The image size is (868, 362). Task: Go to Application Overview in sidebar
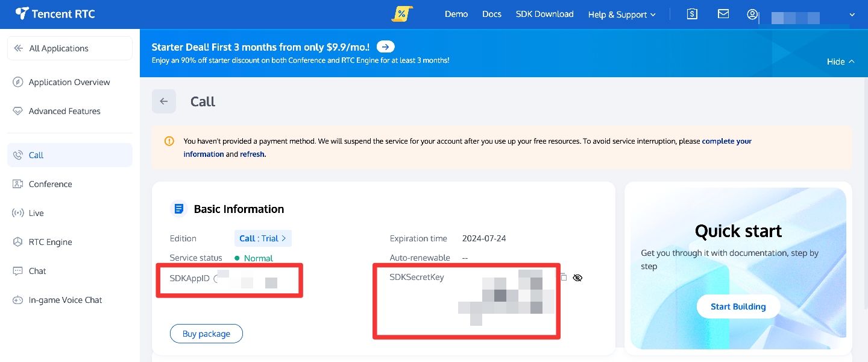(69, 82)
